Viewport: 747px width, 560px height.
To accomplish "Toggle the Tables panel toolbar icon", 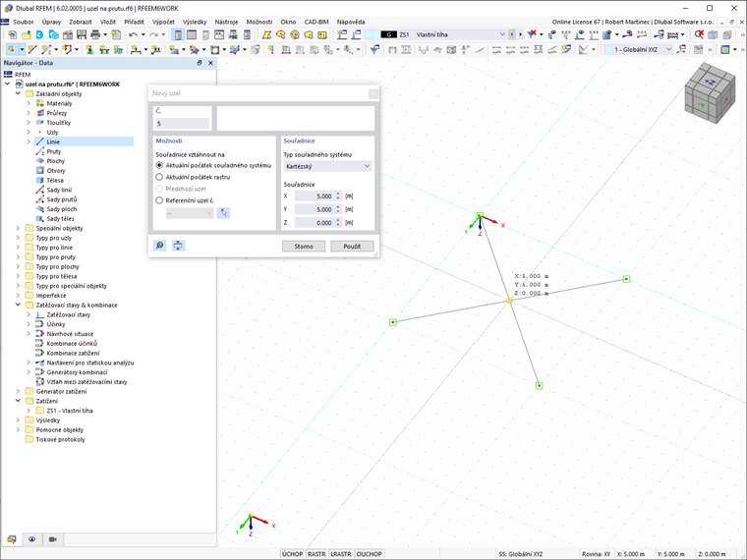I will coord(191,34).
